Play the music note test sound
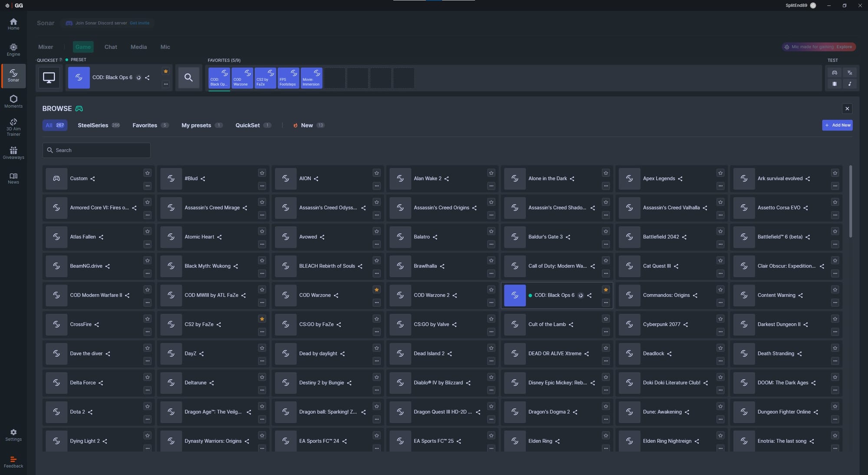 pyautogui.click(x=849, y=84)
